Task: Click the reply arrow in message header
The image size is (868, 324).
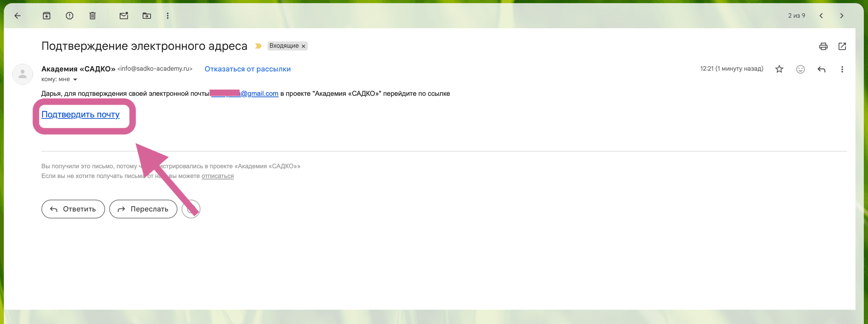Action: [821, 69]
